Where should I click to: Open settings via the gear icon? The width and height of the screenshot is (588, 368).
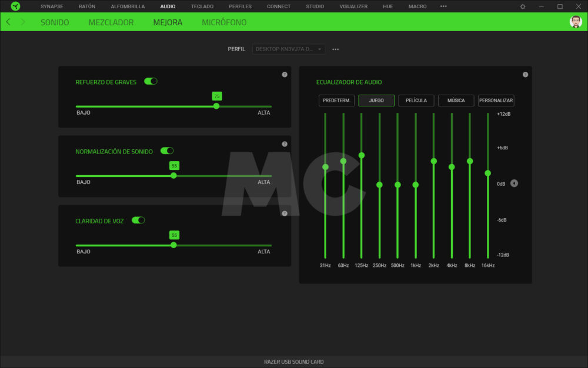523,6
